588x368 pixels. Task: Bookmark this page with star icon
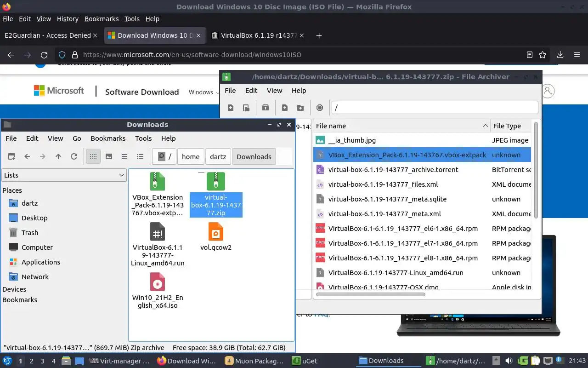point(543,55)
